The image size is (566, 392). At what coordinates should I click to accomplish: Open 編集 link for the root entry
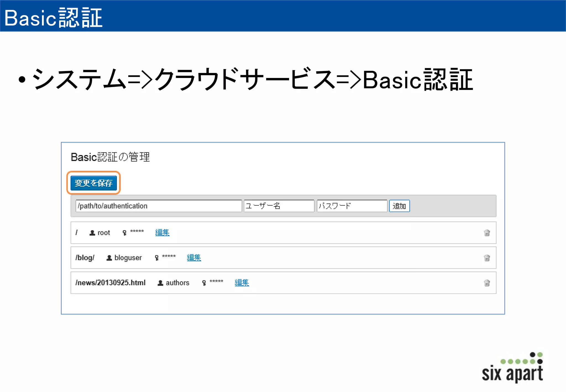point(162,233)
